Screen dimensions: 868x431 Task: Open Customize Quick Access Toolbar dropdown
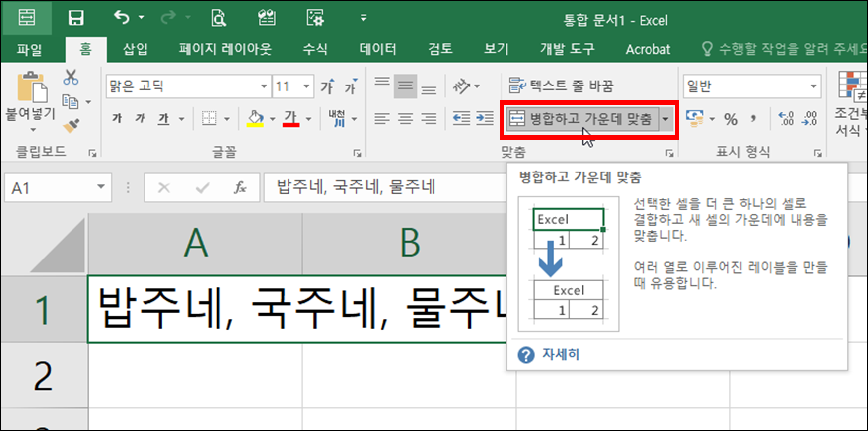363,18
